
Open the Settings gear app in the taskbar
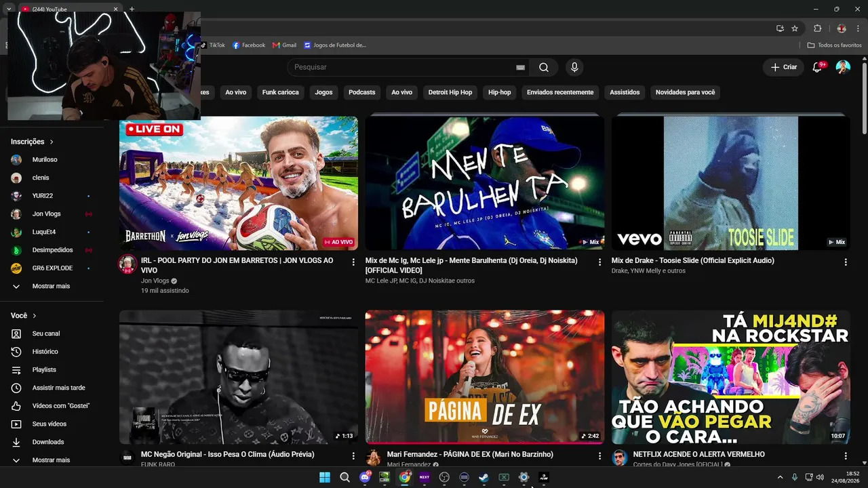point(524,477)
